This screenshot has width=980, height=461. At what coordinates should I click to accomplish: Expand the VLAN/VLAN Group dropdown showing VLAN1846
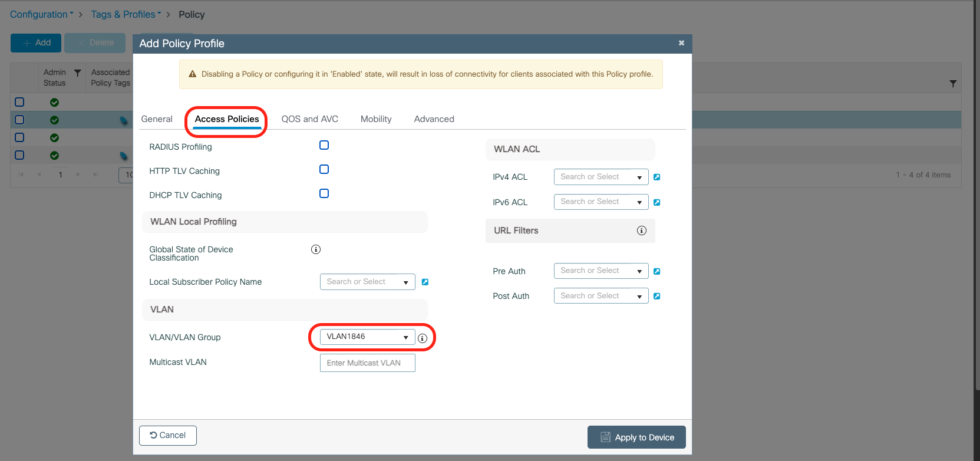point(367,337)
